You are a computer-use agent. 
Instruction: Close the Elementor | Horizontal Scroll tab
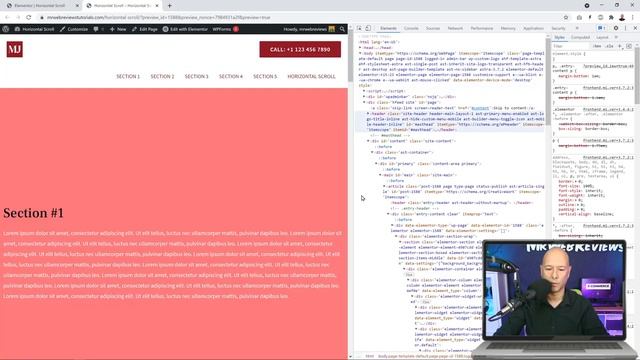[77, 6]
